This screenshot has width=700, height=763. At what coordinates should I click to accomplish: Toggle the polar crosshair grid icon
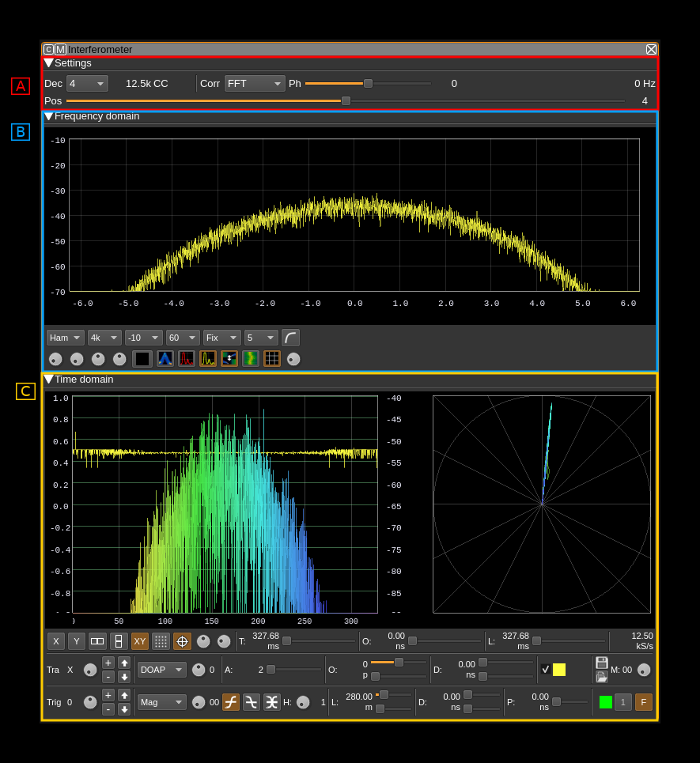pos(182,641)
